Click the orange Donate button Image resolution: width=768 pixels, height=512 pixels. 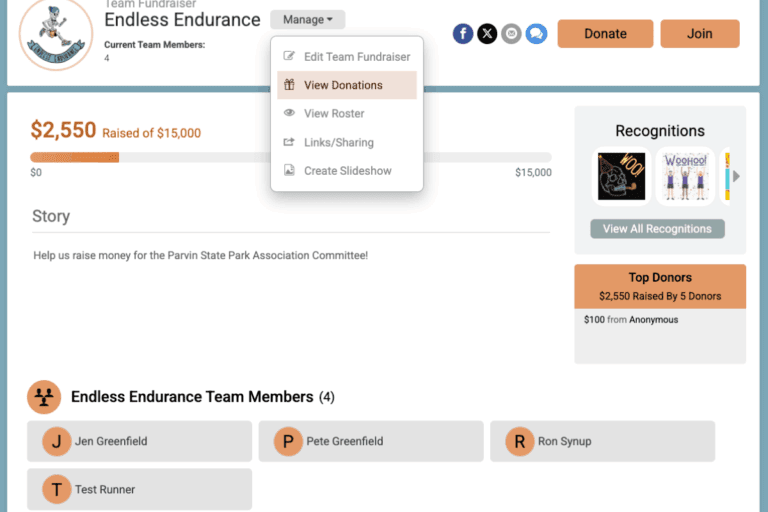pyautogui.click(x=605, y=34)
